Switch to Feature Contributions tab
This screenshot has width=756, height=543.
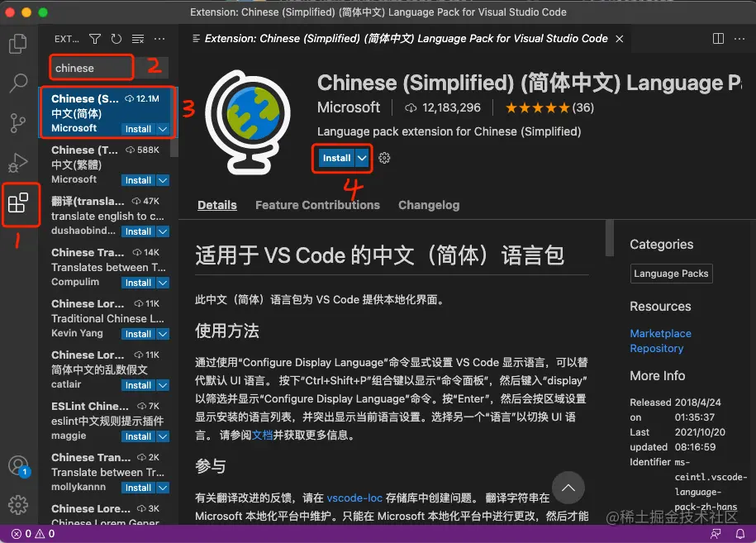(318, 205)
